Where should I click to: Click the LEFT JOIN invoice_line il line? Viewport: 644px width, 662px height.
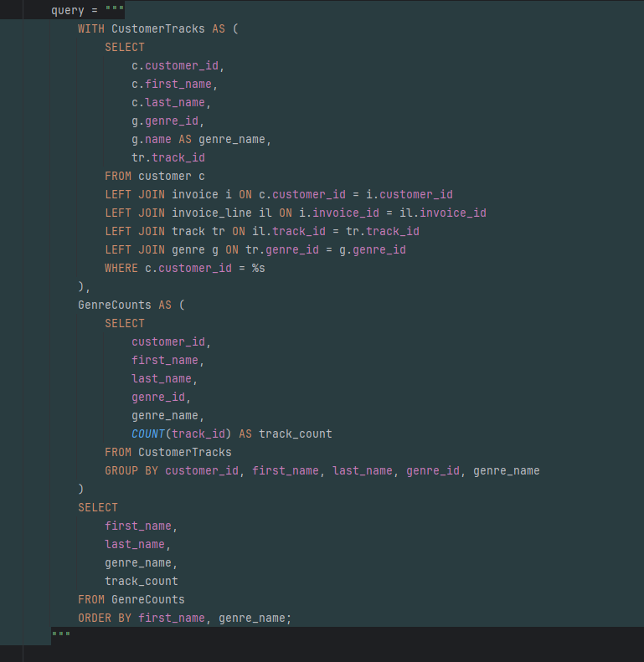coord(295,213)
